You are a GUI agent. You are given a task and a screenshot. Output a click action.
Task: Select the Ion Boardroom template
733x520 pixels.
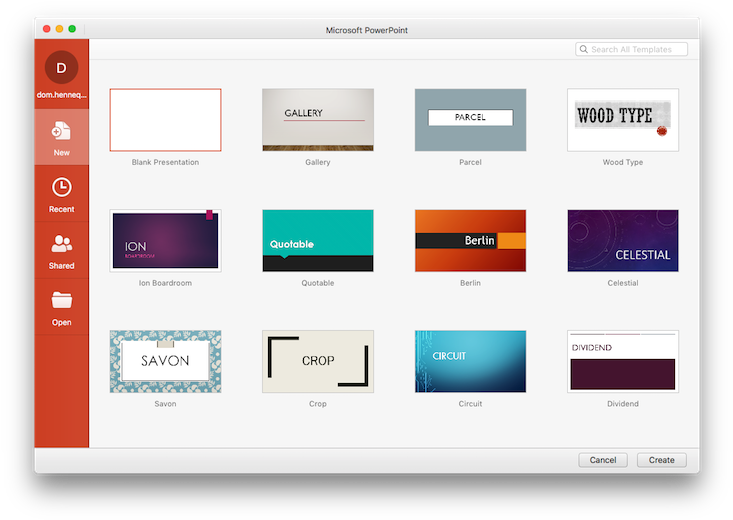click(165, 241)
